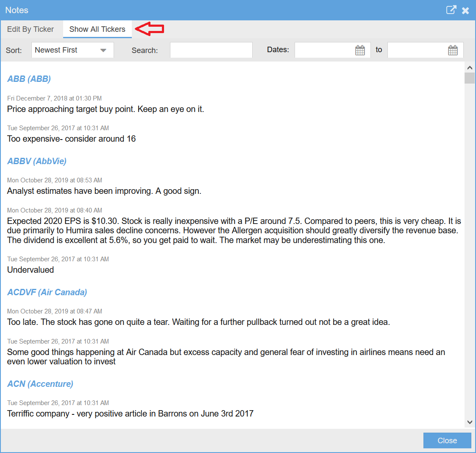Select note 'Too expensive- consider around 16'
Image resolution: width=476 pixels, height=453 pixels.
(x=71, y=139)
